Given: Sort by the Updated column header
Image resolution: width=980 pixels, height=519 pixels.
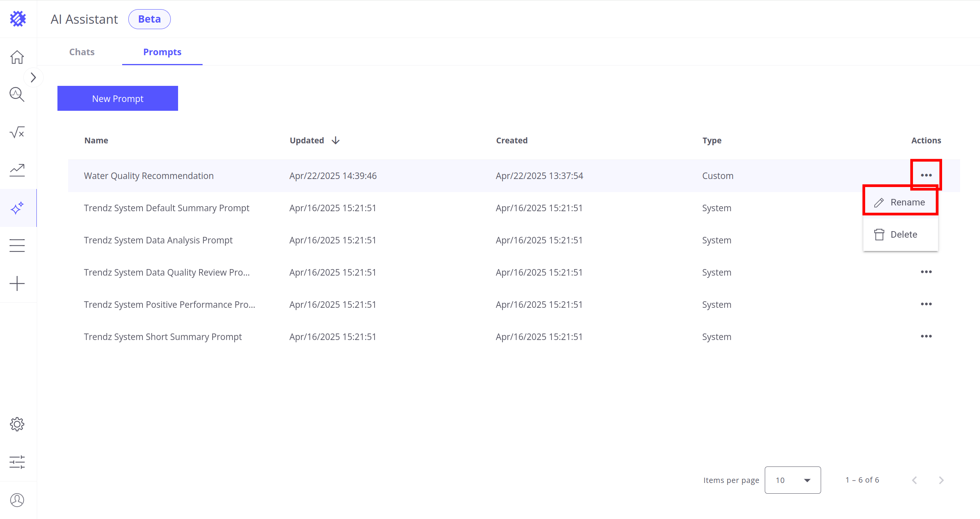Looking at the screenshot, I should tap(307, 140).
